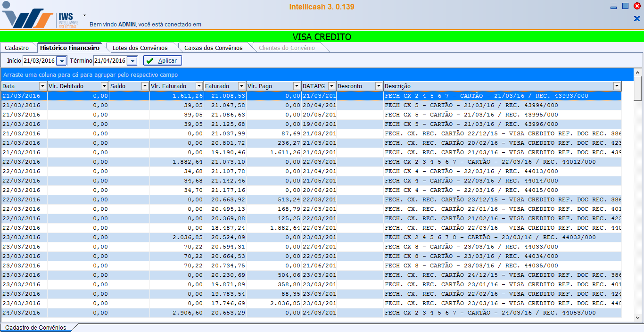644x332 pixels.
Task: Click the DATAPG cell 21/04/201
Action: coord(319,171)
